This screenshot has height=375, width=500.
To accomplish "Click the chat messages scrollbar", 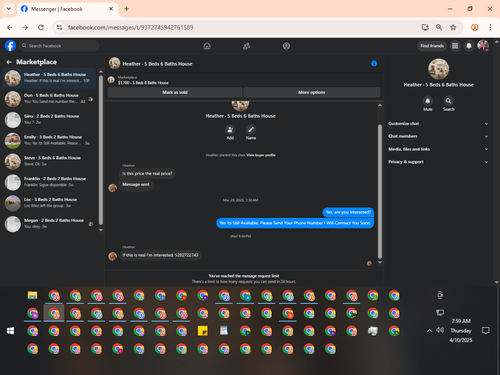I will pos(380,192).
